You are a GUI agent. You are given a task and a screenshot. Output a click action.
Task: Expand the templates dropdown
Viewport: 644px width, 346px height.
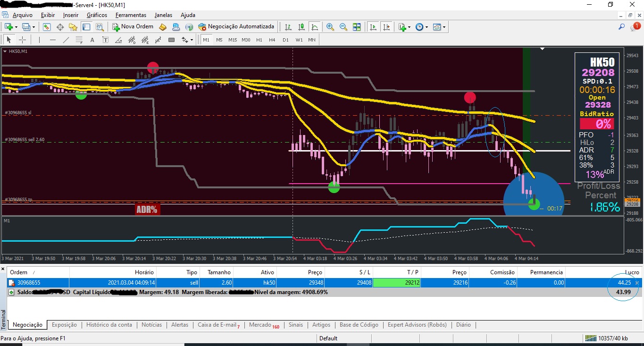(439, 27)
